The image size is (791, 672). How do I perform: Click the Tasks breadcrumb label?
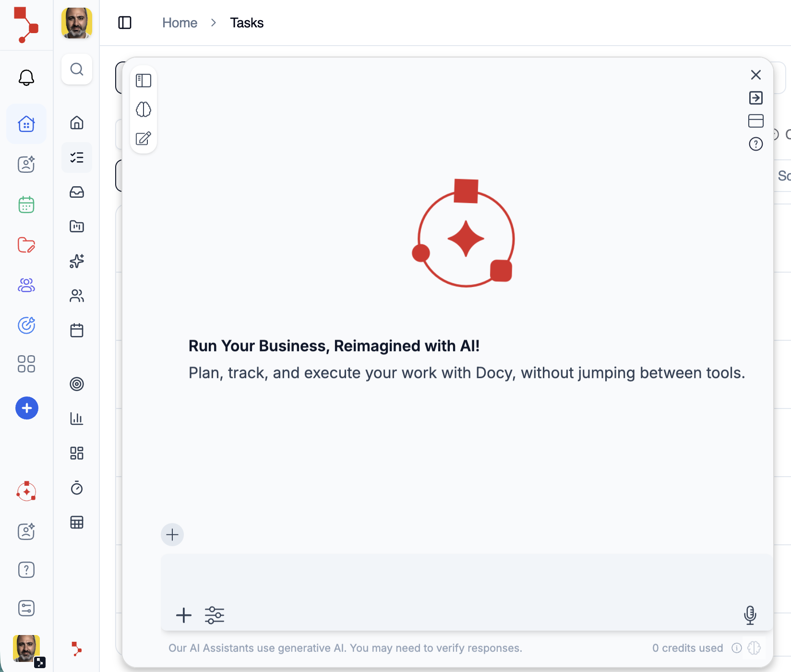247,23
